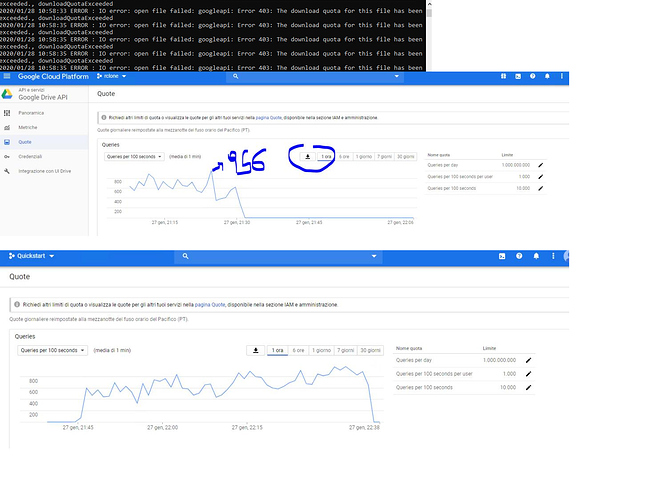Follow the pagina Quote link in Quickstart console

coord(210,305)
